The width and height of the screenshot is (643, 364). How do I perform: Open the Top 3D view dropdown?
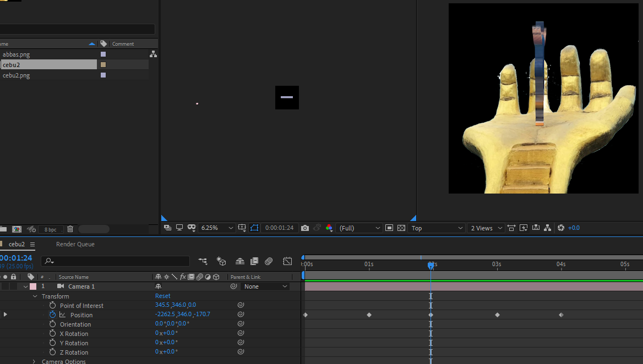coord(437,228)
